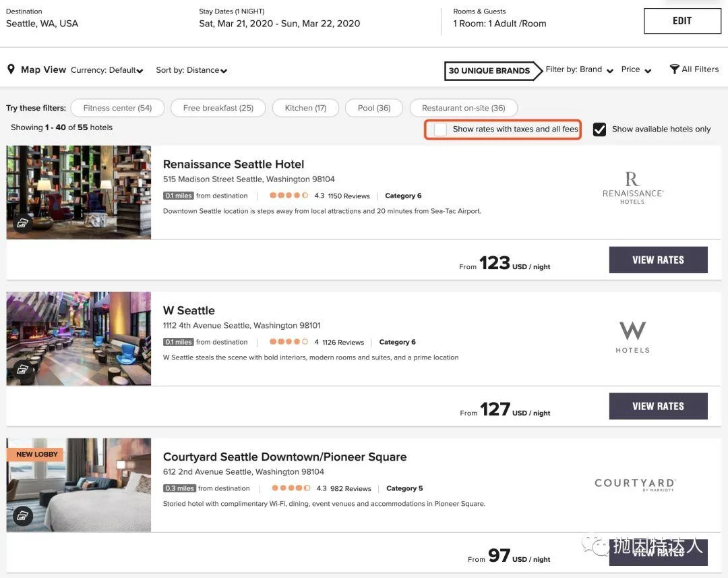Click Renaissance Seattle Hotel rating dots
728x578 pixels.
click(289, 196)
